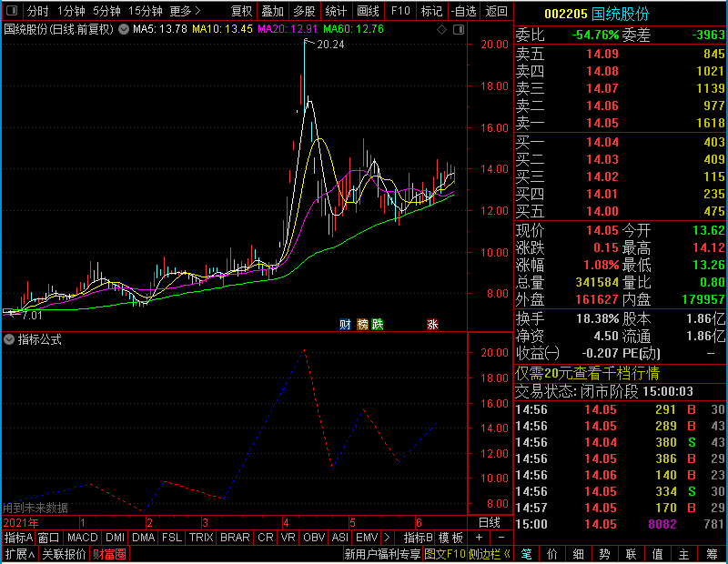Select the VR indicator
Image resolution: width=728 pixels, height=564 pixels.
click(x=288, y=538)
